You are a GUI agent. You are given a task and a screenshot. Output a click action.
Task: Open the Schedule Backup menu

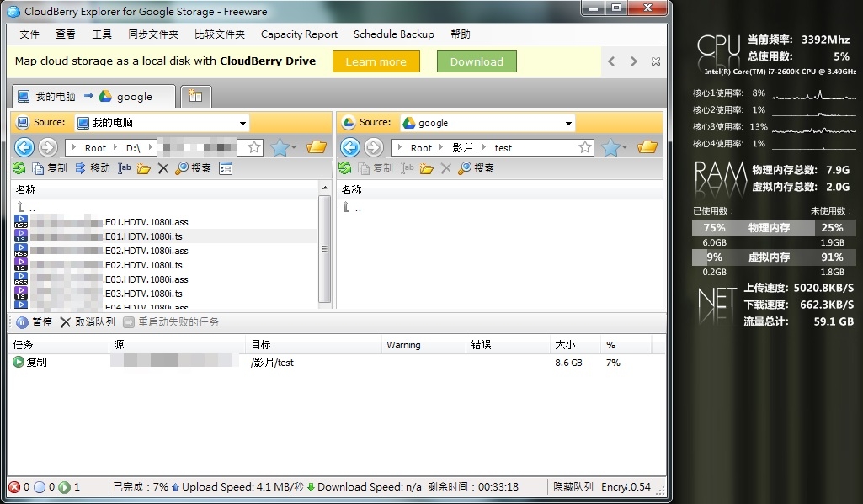pyautogui.click(x=393, y=34)
